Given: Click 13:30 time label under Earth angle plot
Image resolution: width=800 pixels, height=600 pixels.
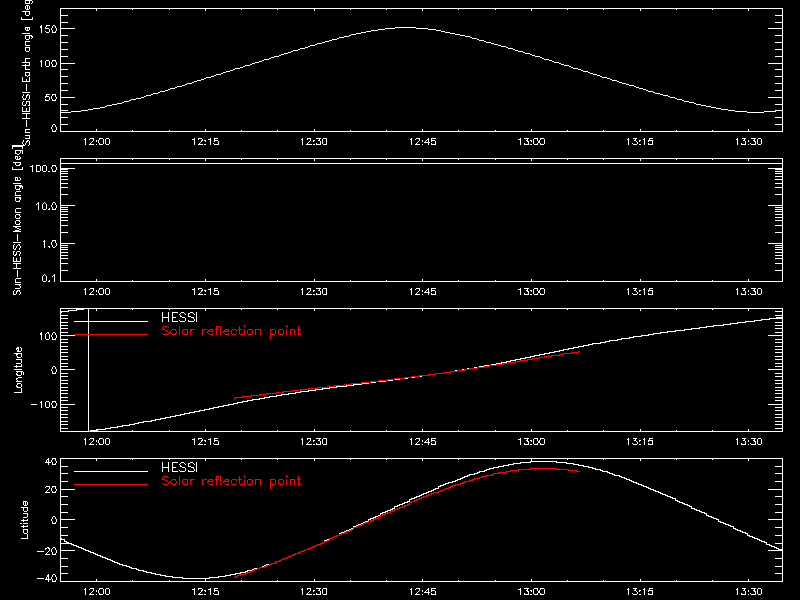Looking at the screenshot, I should [748, 142].
